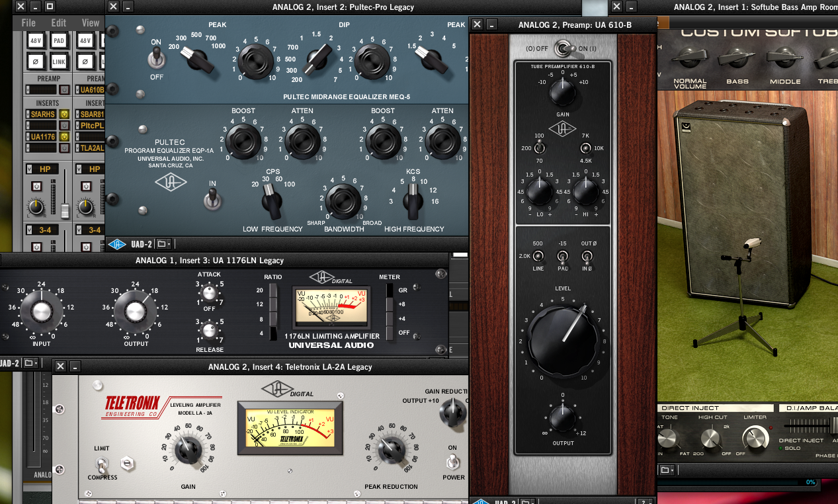
Task: Click the DIP frequency selector knob on MEQ-5
Action: (x=318, y=59)
